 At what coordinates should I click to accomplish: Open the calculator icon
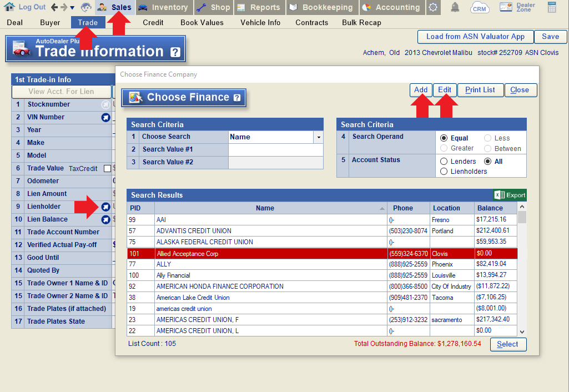552,7
